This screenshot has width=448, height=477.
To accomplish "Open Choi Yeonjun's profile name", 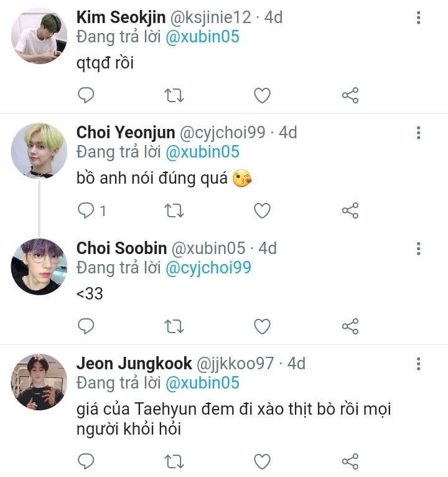I will tap(126, 133).
